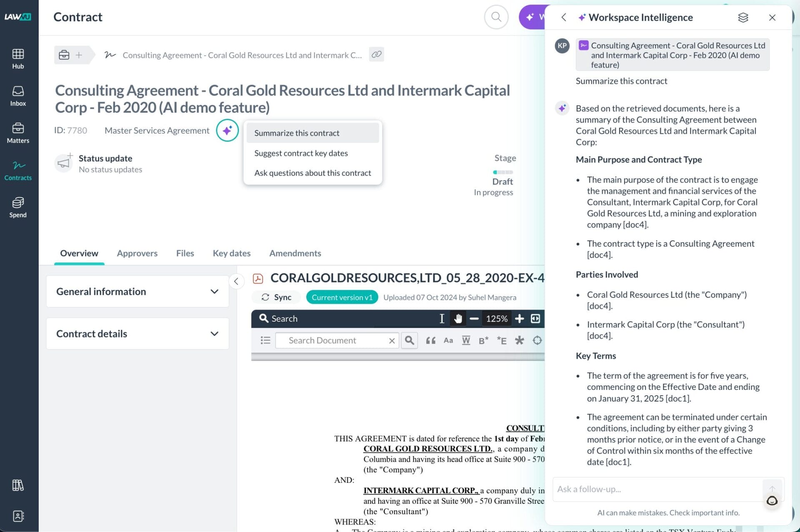
Task: Click the purple Workspace Intelligence header button
Action: coord(532,17)
